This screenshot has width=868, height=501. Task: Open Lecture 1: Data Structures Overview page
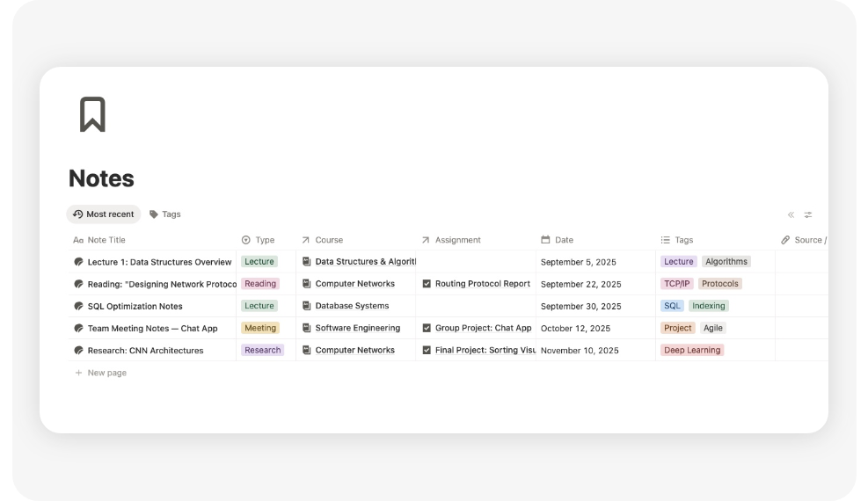(x=159, y=262)
